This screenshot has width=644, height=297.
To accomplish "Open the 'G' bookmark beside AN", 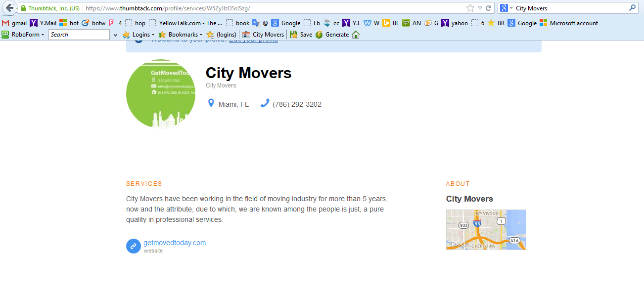I will click(431, 23).
